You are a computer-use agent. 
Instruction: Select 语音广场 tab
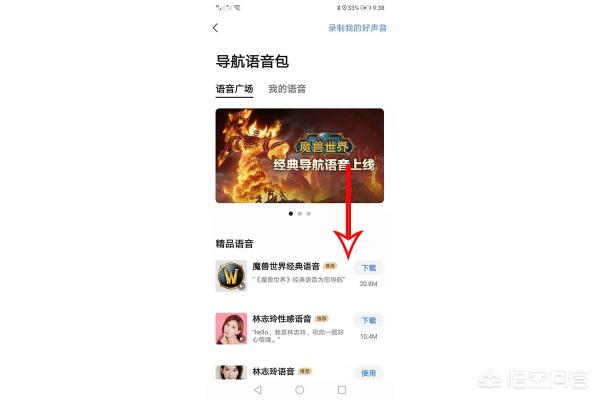(234, 89)
